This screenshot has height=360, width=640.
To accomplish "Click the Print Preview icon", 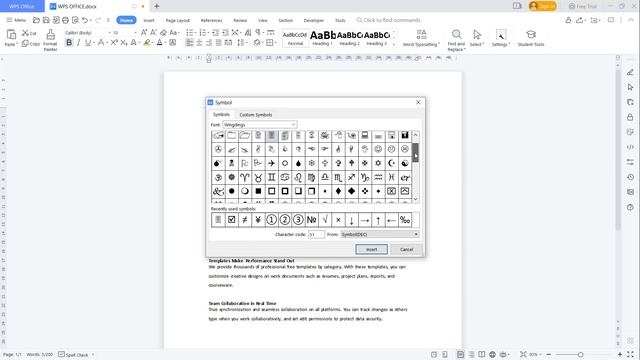I will coord(75,20).
